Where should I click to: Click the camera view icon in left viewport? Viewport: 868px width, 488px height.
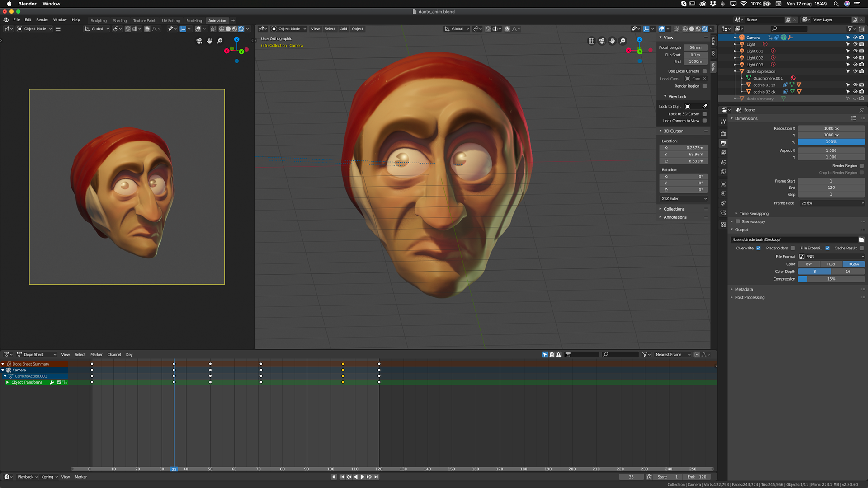click(199, 41)
